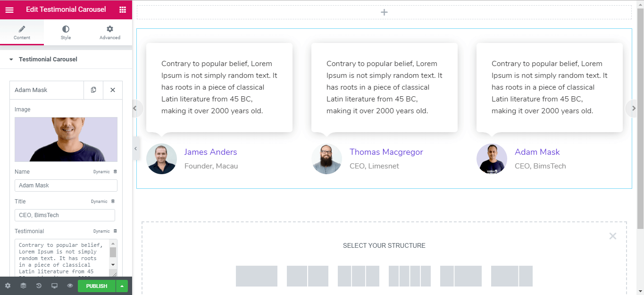
Task: Remove the Adam Mask item with X
Action: (113, 90)
